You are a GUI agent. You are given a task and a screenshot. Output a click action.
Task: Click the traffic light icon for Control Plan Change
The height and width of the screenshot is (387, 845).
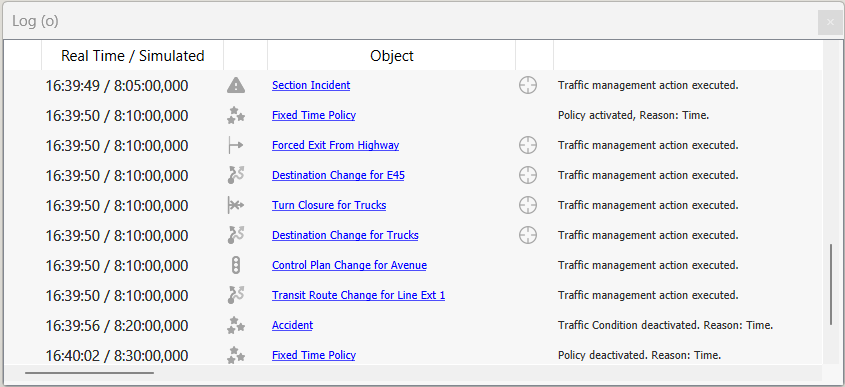(x=236, y=265)
